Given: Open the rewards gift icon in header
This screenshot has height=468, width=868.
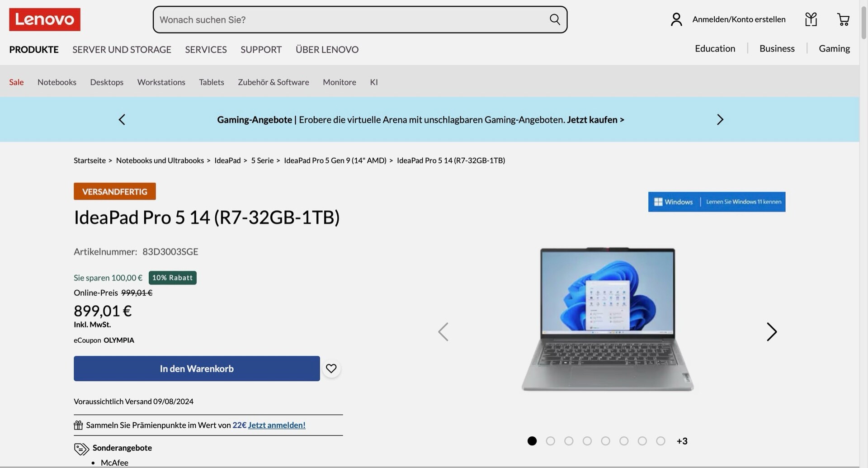Looking at the screenshot, I should 811,19.
